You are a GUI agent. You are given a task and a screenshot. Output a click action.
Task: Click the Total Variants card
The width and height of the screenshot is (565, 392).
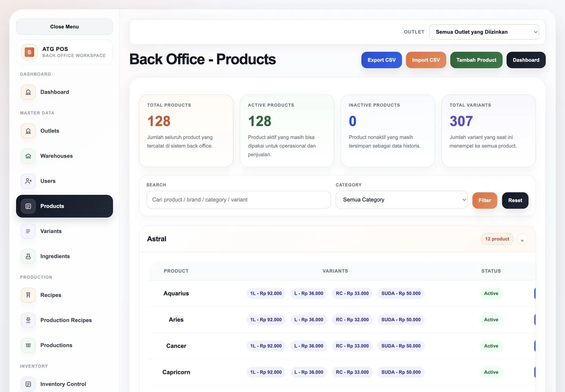[488, 131]
